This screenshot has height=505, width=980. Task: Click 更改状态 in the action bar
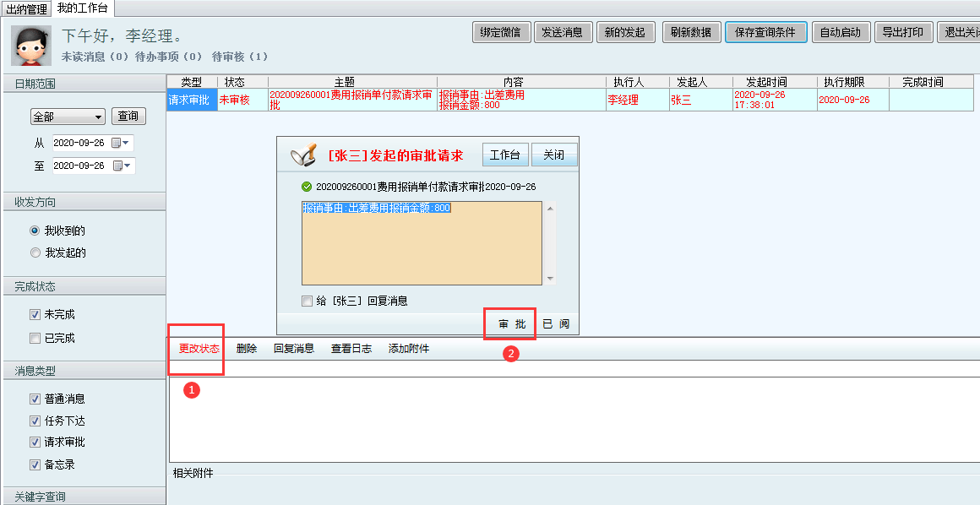pos(199,349)
